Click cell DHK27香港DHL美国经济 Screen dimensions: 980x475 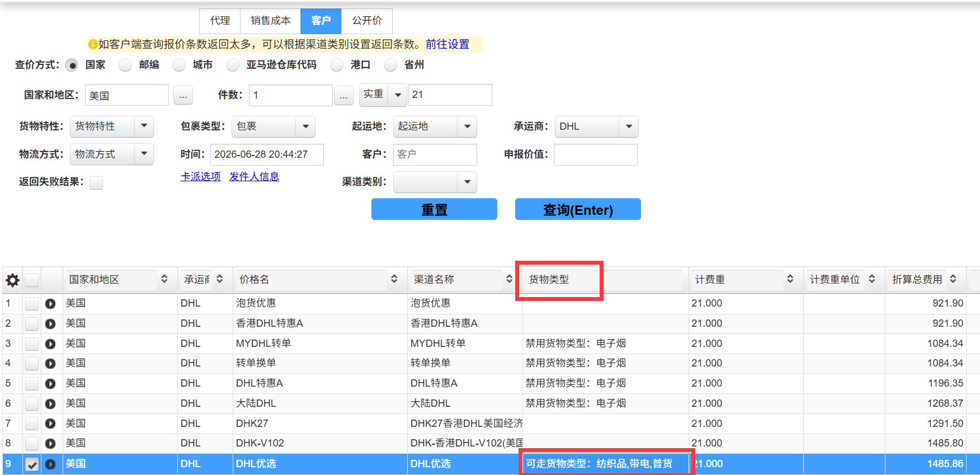[465, 424]
